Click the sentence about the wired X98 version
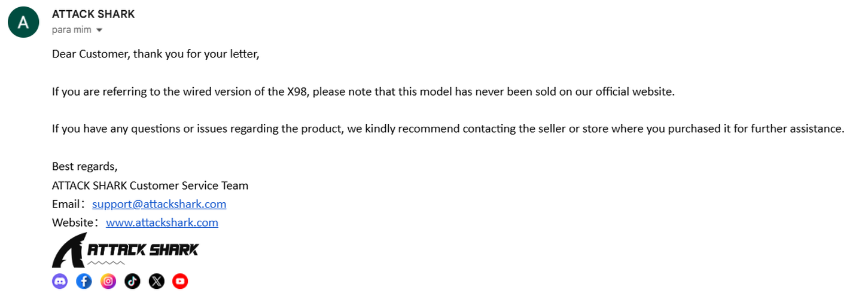868x299 pixels. tap(363, 92)
